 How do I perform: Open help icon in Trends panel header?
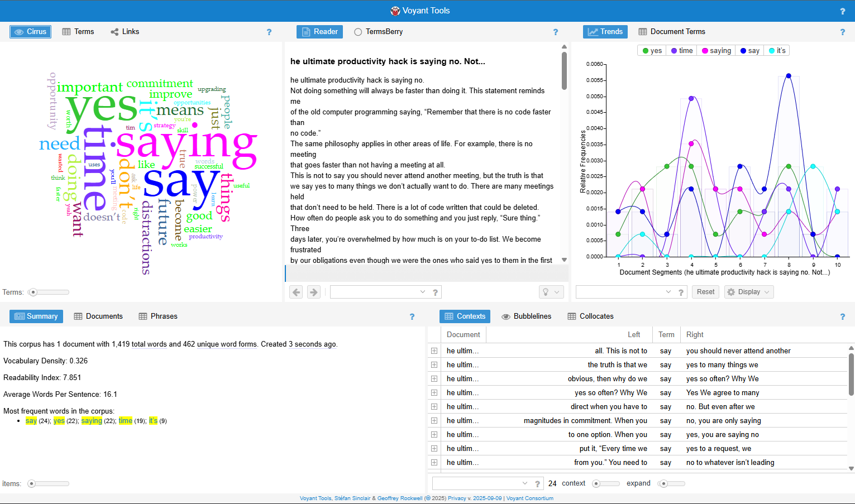click(x=842, y=32)
